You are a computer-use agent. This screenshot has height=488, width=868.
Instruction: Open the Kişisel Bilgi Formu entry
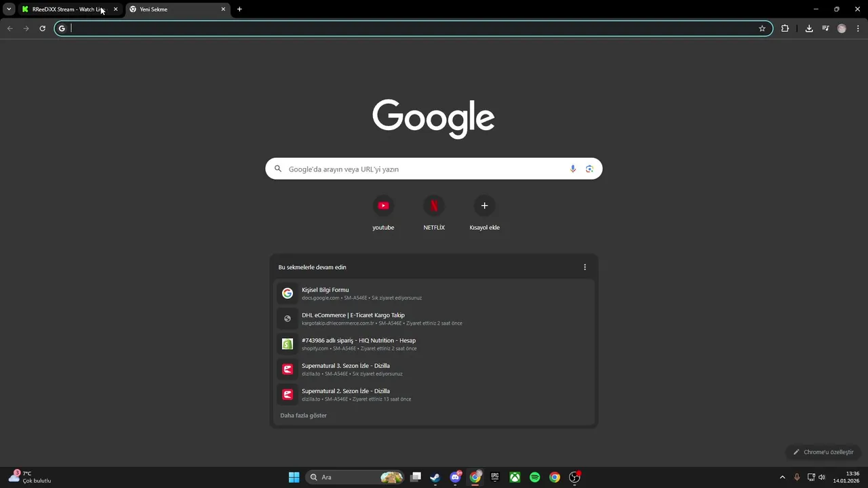click(x=434, y=293)
